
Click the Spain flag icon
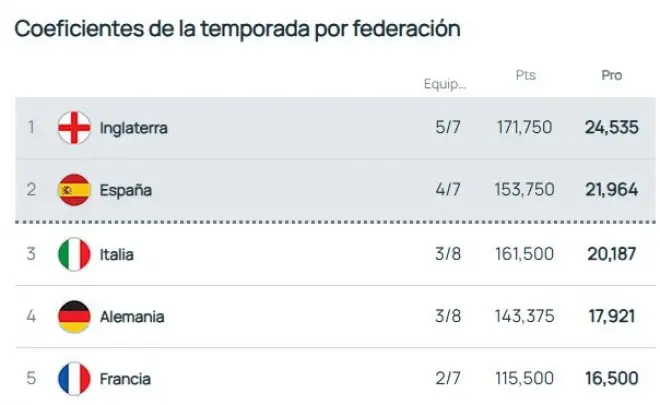tap(74, 190)
